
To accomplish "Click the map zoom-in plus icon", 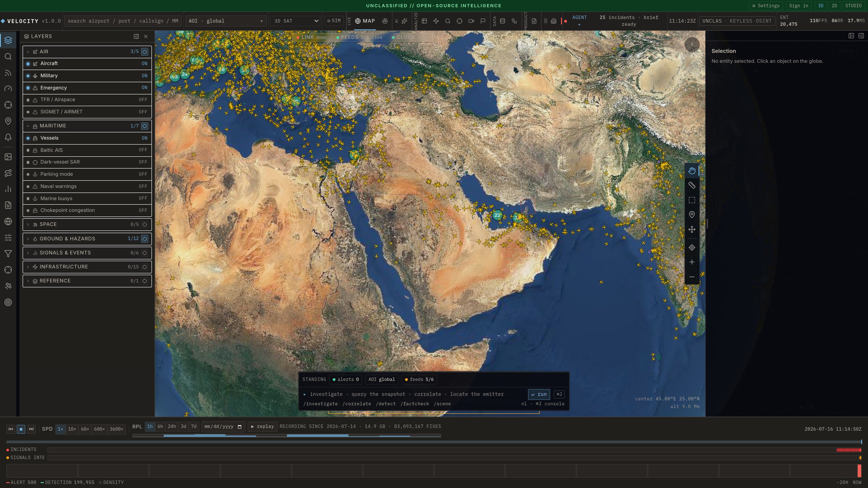I will coord(691,262).
